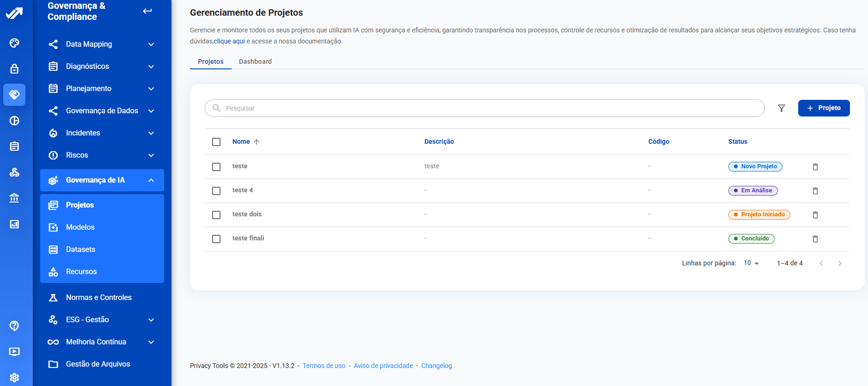Open the help question mark icon
The width and height of the screenshot is (868, 386).
click(x=14, y=326)
